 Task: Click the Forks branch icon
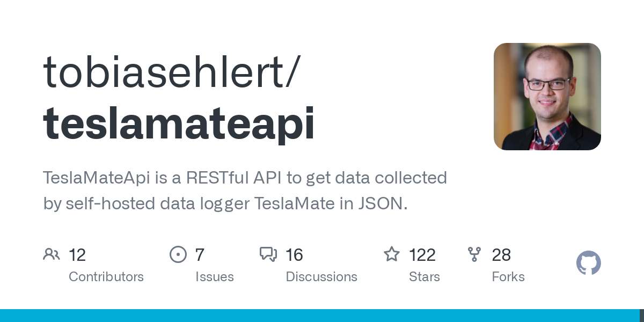click(x=474, y=254)
